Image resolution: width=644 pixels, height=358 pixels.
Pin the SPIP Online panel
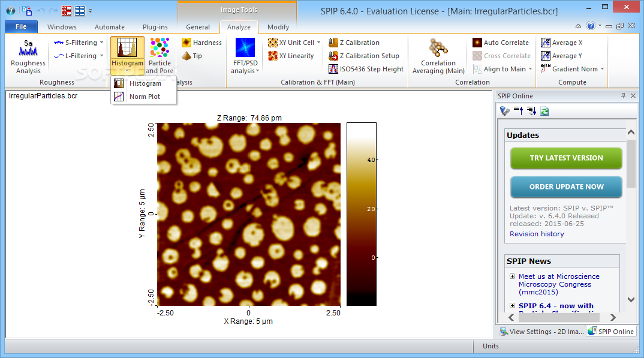click(623, 96)
